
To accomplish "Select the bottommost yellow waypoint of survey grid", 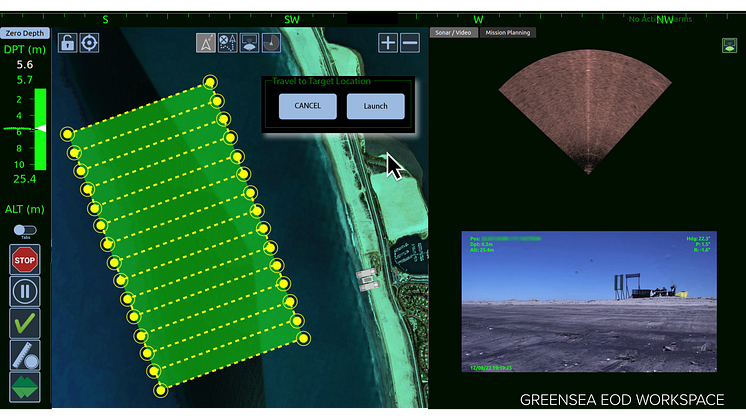I will [x=161, y=391].
